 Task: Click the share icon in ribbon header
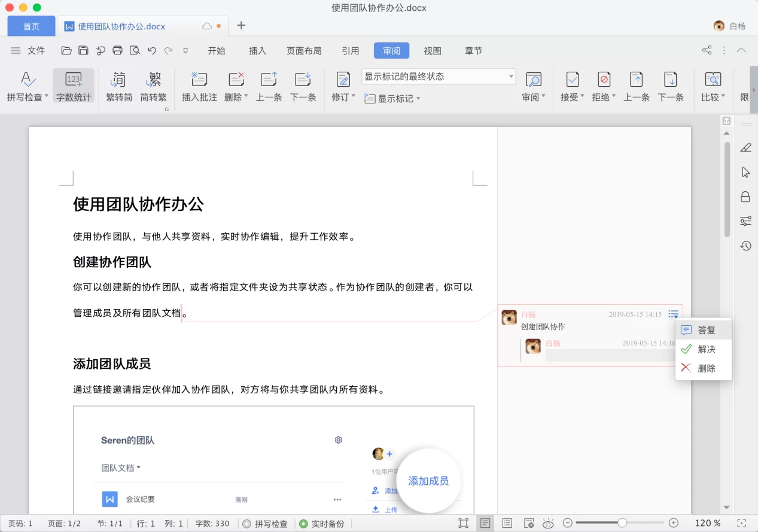707,50
